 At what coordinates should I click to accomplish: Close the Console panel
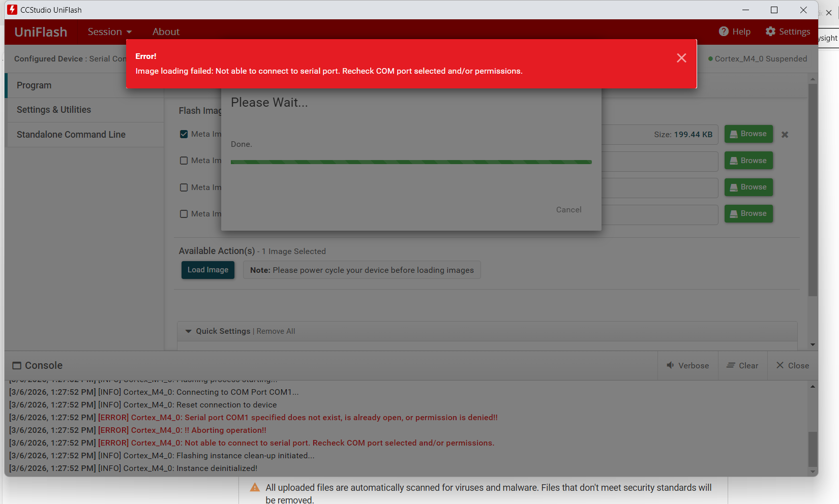click(792, 365)
